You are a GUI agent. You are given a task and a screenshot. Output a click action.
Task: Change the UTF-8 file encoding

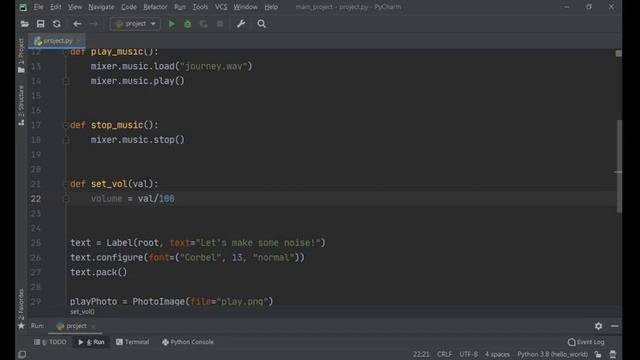coord(469,354)
